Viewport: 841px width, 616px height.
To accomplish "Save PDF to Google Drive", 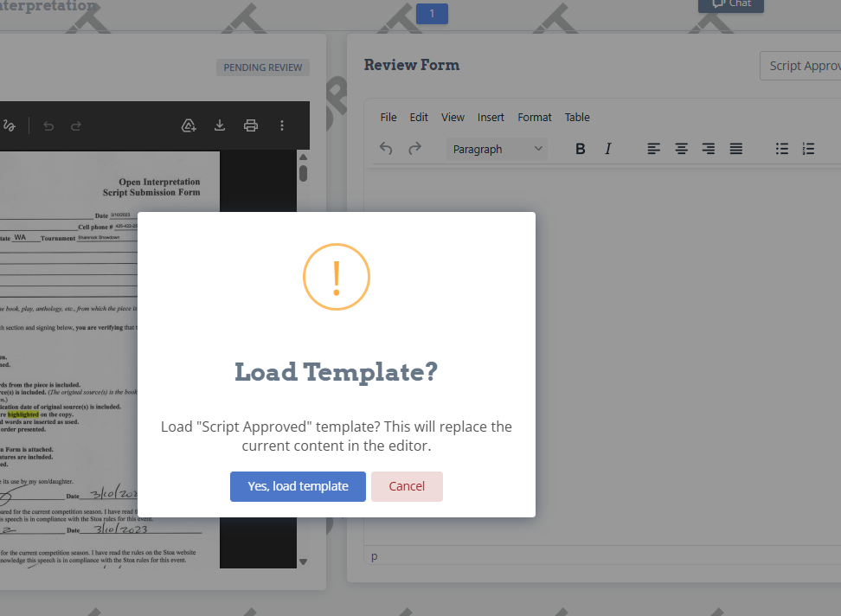I will tap(189, 125).
